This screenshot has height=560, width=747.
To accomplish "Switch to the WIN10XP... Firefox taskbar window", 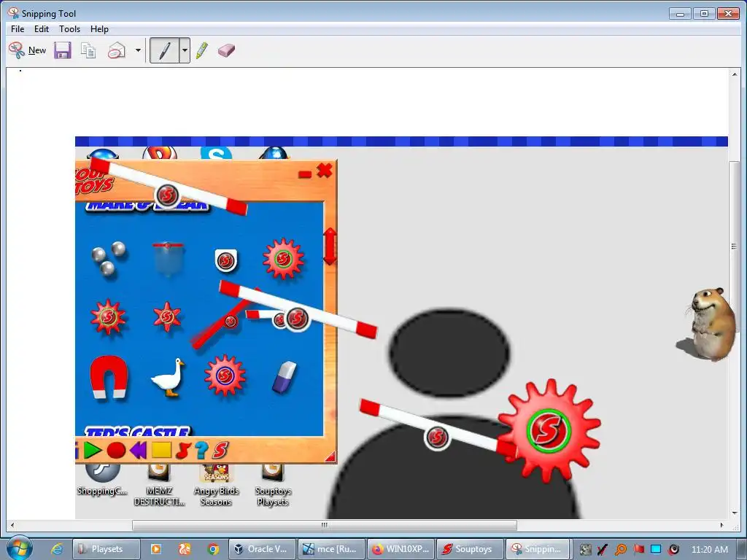I will click(400, 549).
